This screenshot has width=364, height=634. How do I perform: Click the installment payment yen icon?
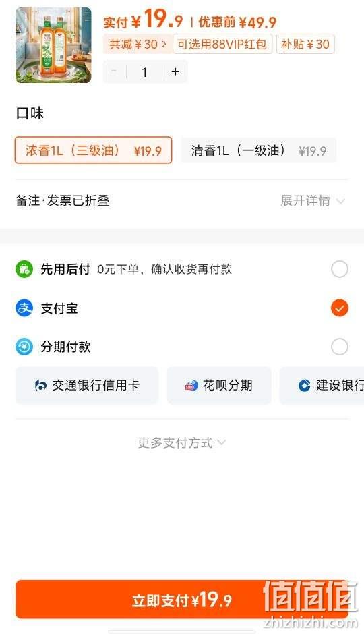pyautogui.click(x=24, y=347)
